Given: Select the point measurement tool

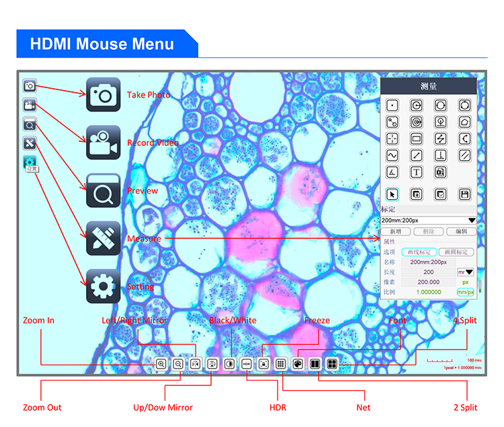Looking at the screenshot, I should [392, 106].
